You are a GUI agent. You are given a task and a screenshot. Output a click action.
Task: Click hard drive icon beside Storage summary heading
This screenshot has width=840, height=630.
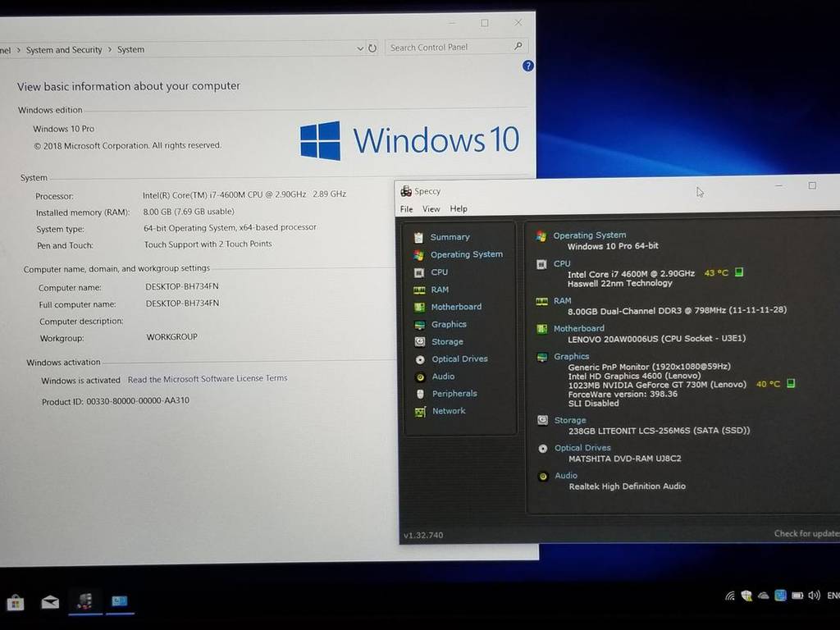pyautogui.click(x=543, y=421)
